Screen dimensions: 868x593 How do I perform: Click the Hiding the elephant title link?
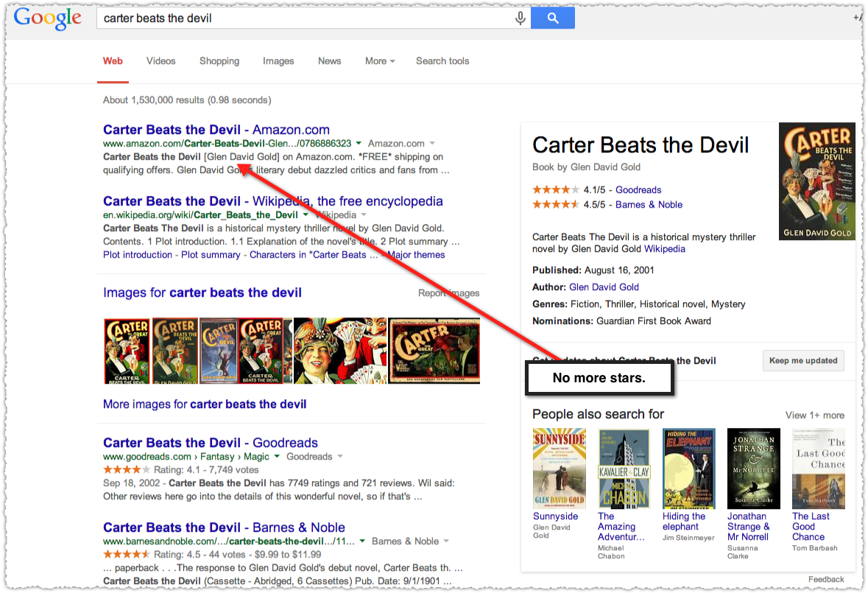coord(684,521)
